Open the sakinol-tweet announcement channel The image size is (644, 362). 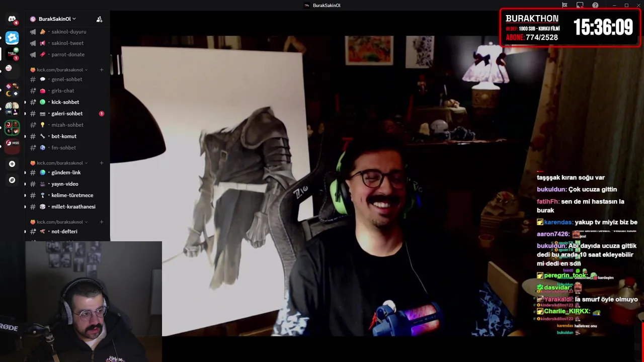click(67, 43)
